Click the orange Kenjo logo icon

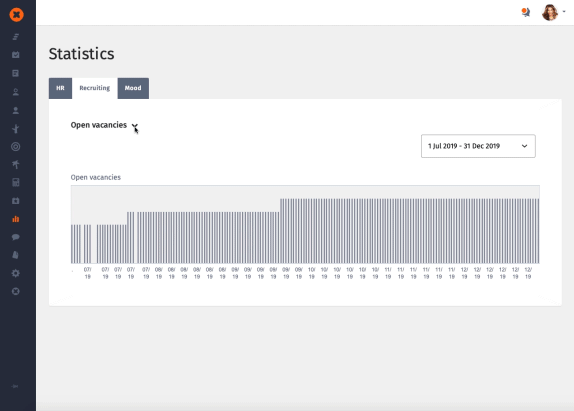click(16, 15)
